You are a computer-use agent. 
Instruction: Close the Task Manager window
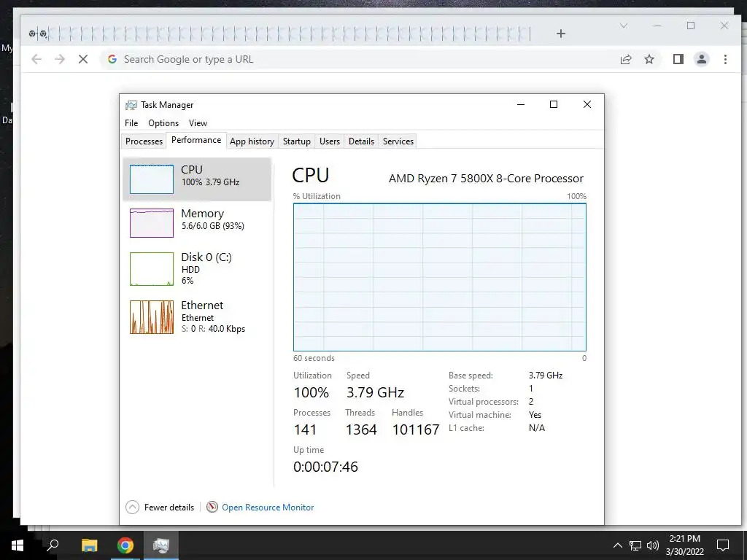click(587, 104)
